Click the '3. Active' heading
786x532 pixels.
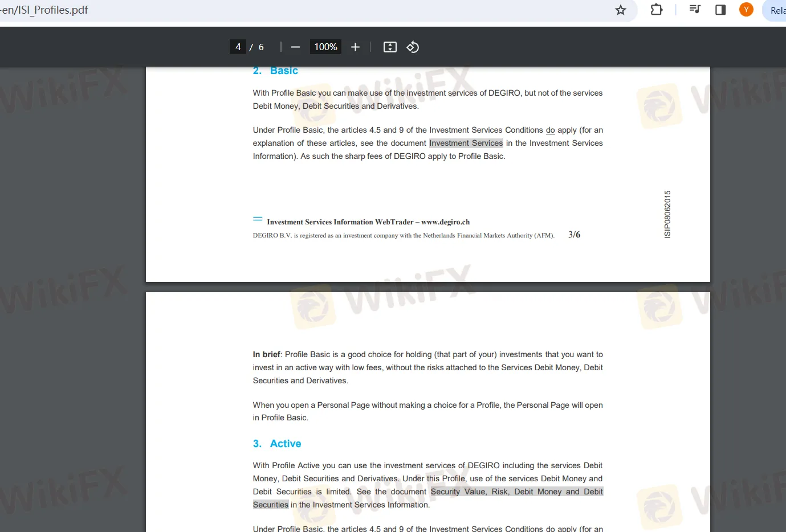277,444
